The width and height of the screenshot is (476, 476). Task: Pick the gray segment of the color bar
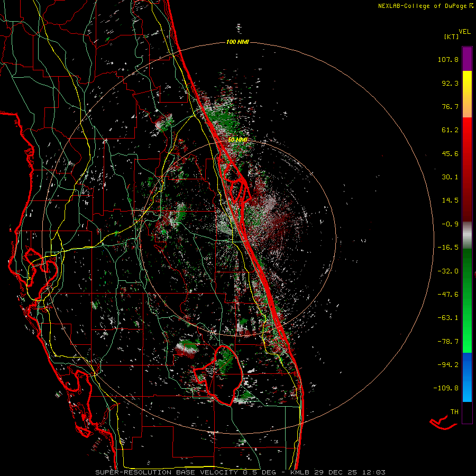tap(467, 235)
